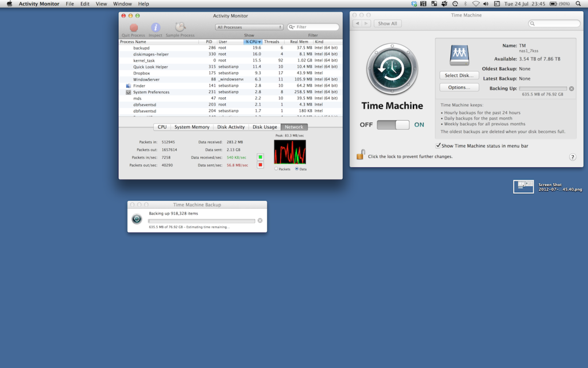Cancel backup in Time Machine preferences pane
The image size is (588, 368).
pos(571,89)
